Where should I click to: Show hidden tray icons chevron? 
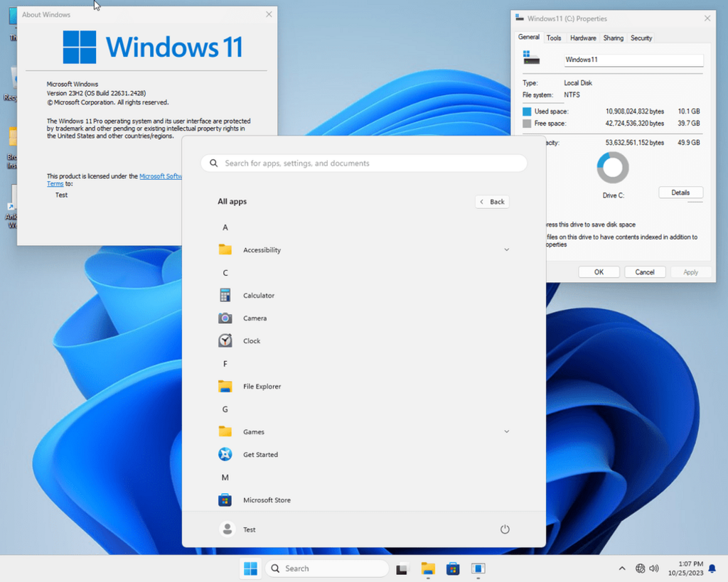(x=622, y=568)
